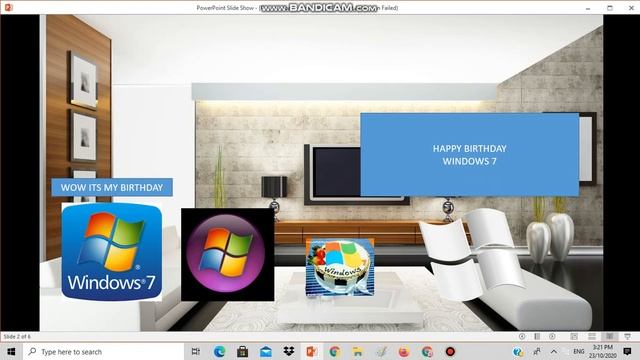Advance to next slide via status bar arrow
The image size is (640, 360).
(x=552, y=336)
